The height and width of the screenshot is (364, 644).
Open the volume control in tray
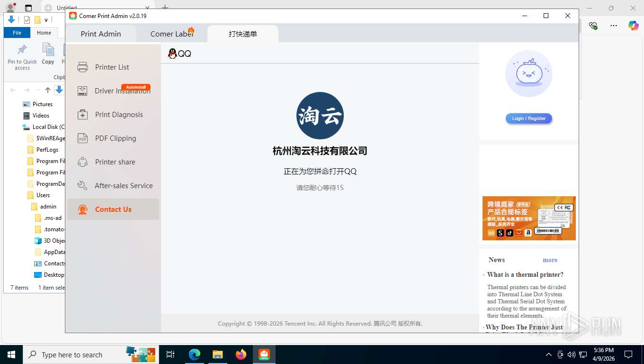coord(572,355)
